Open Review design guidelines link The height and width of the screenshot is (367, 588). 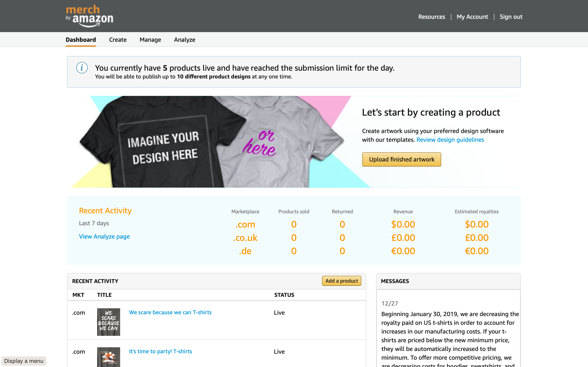tap(450, 140)
